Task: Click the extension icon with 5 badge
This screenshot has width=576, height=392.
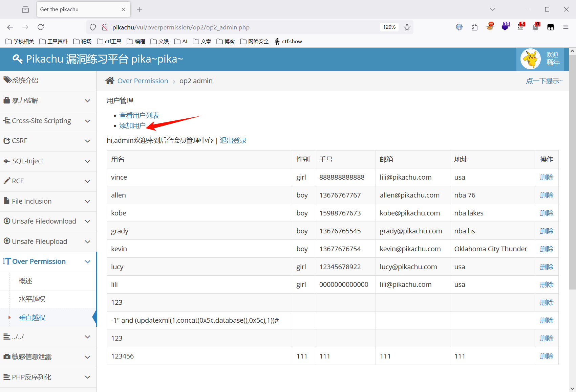Action: pos(521,26)
